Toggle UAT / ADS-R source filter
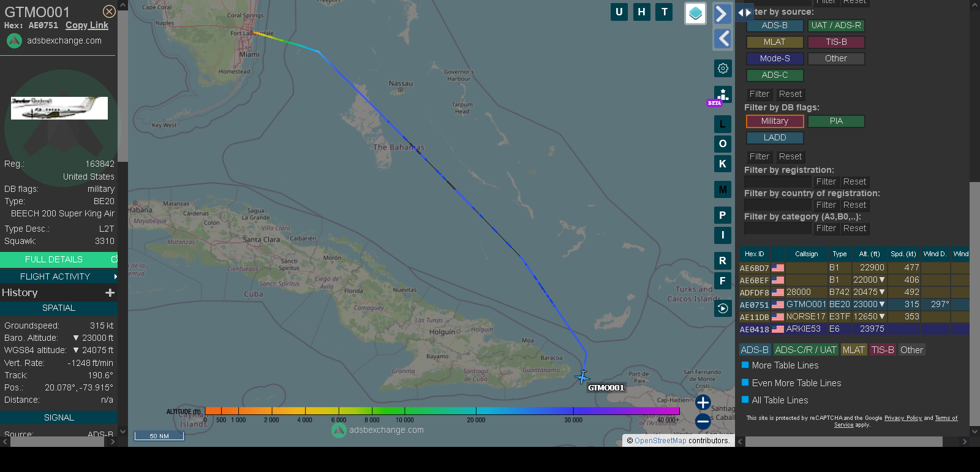Screen dimensions: 980x472 tap(836, 25)
